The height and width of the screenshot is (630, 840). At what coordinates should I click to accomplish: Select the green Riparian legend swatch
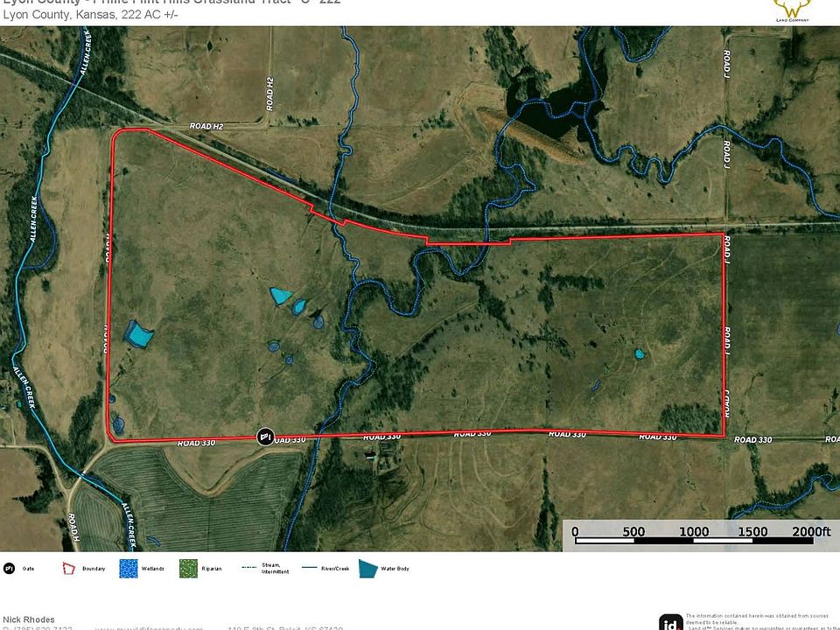pos(186,569)
